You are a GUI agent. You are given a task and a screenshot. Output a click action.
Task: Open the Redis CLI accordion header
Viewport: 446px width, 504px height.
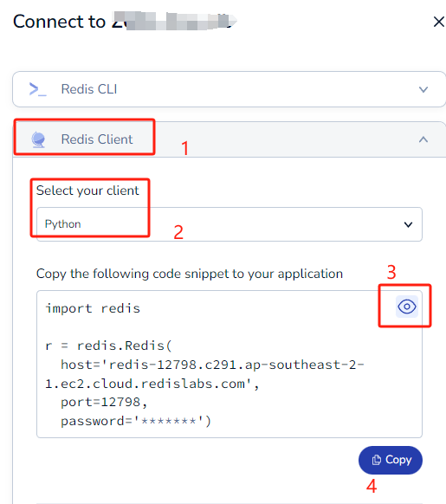229,89
